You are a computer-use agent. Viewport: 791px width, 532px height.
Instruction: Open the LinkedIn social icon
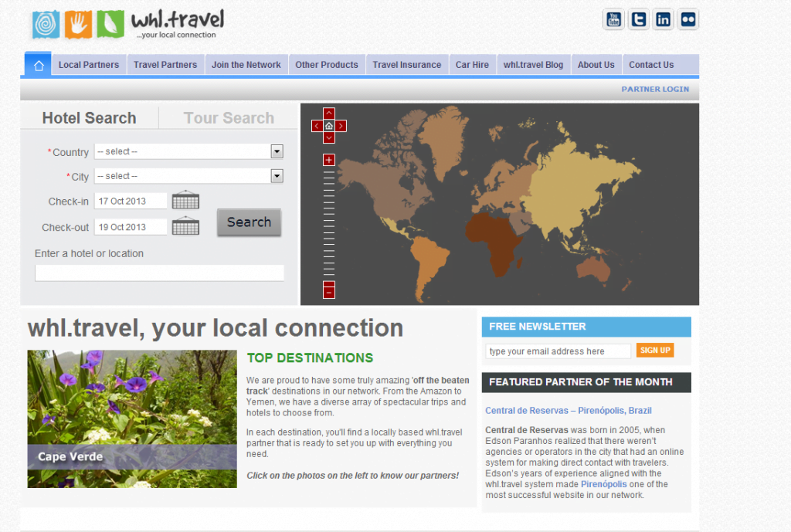[x=663, y=19]
